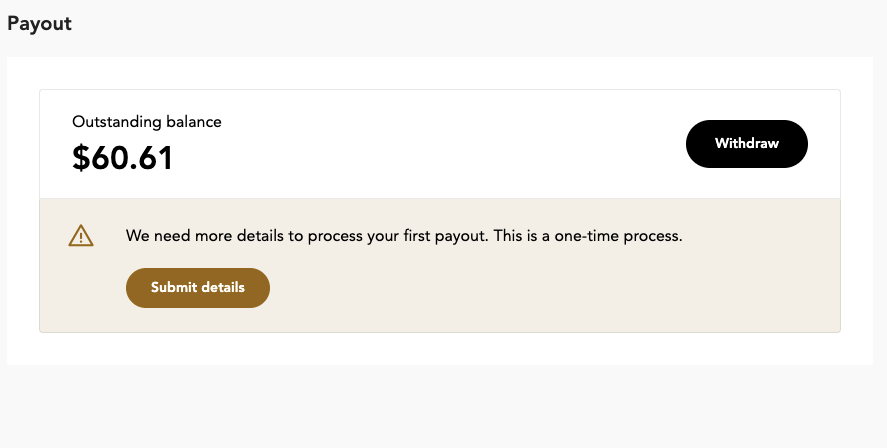Click the black Withdraw button
This screenshot has width=887, height=448.
747,144
